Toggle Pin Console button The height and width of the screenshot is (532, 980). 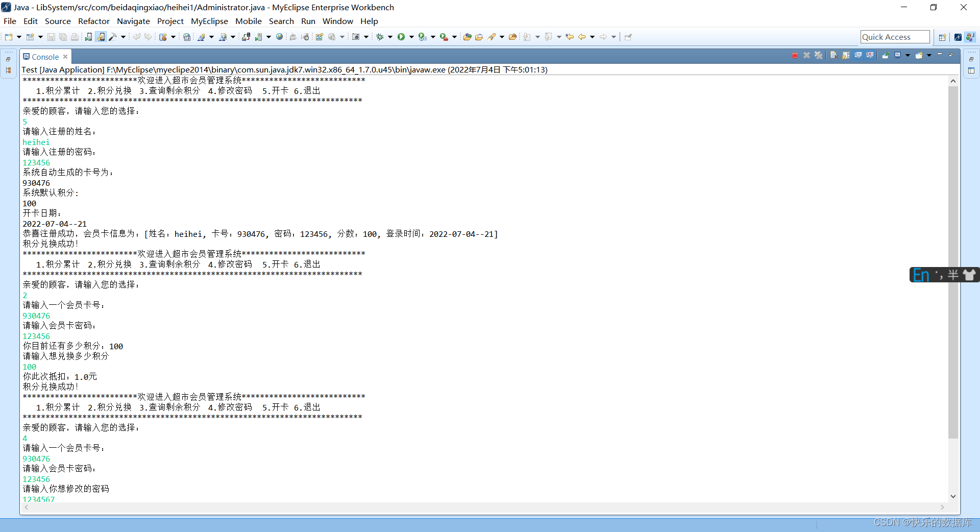coord(886,55)
